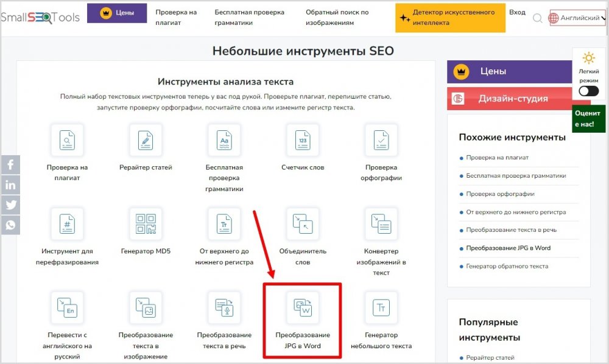
Task: Open Обратный поиск по изображениям in navigation
Action: pos(337,18)
